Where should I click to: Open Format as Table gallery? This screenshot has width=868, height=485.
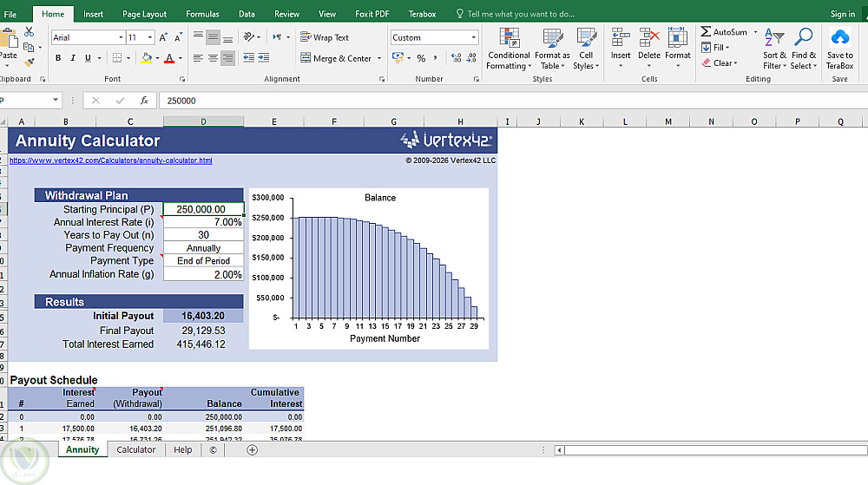[552, 49]
